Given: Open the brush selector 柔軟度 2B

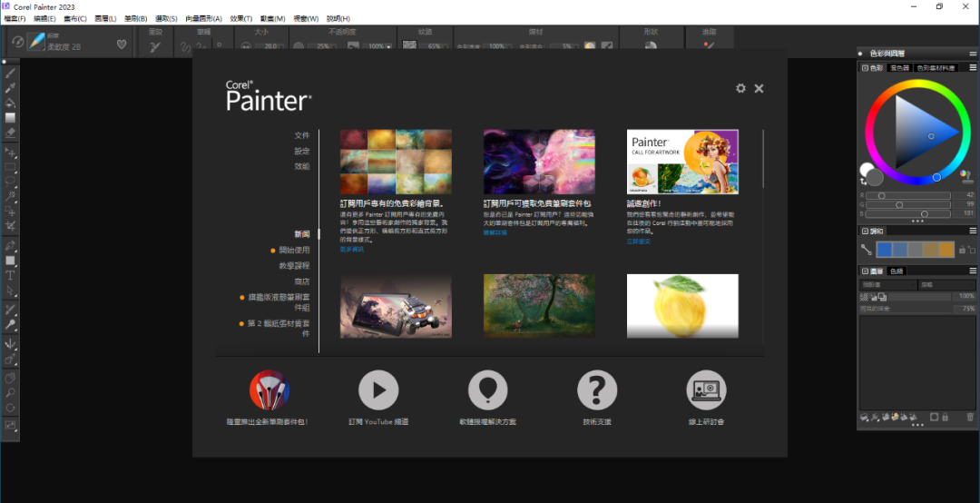Looking at the screenshot, I should (36, 42).
